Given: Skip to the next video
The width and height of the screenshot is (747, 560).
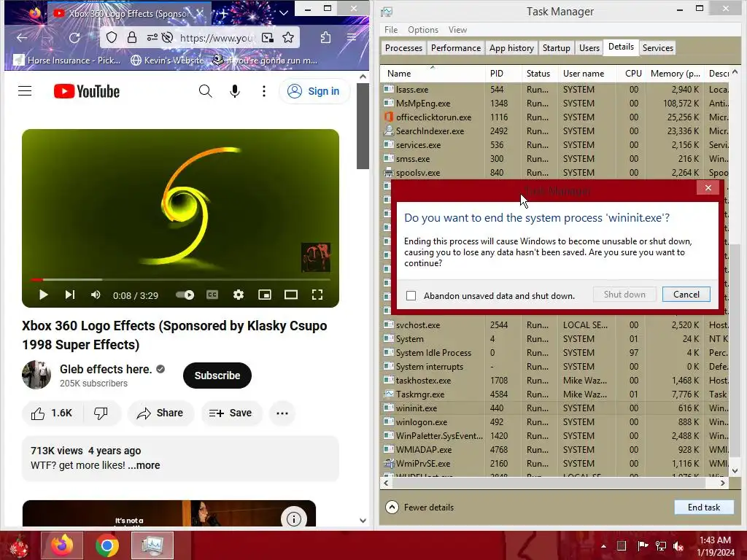Looking at the screenshot, I should pos(69,295).
